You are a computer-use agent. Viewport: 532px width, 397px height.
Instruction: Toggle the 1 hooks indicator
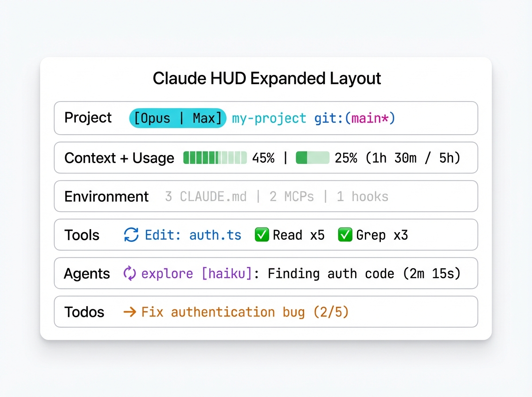[362, 196]
